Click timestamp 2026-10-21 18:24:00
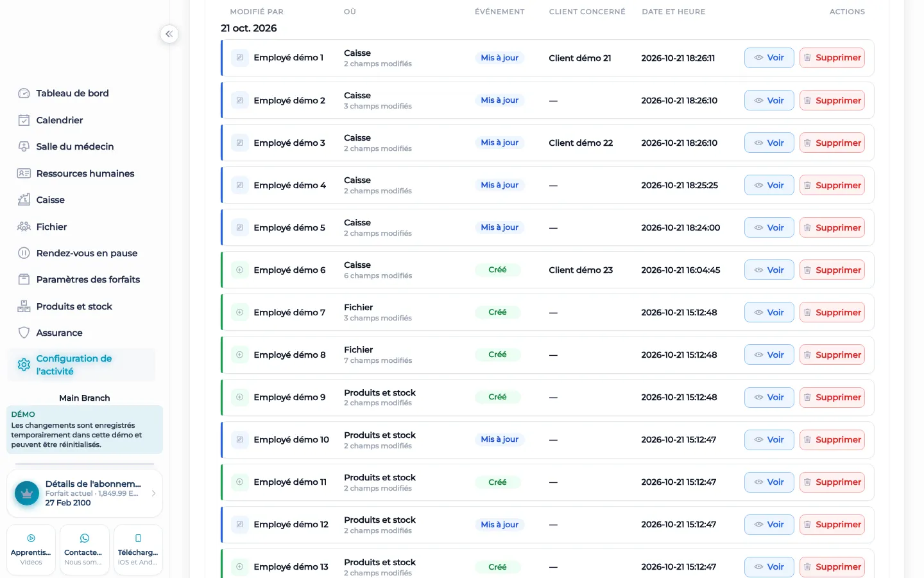924x578 pixels. [681, 227]
